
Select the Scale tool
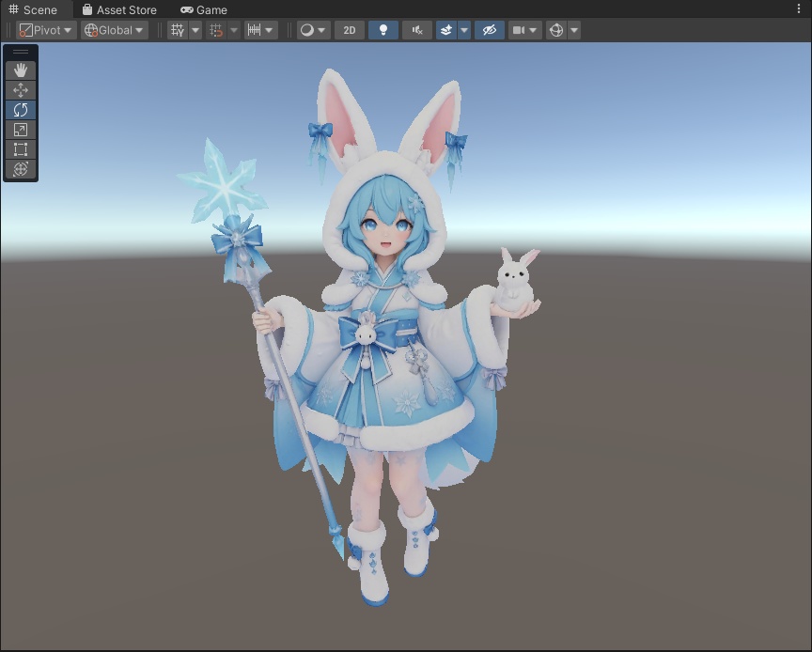click(20, 130)
